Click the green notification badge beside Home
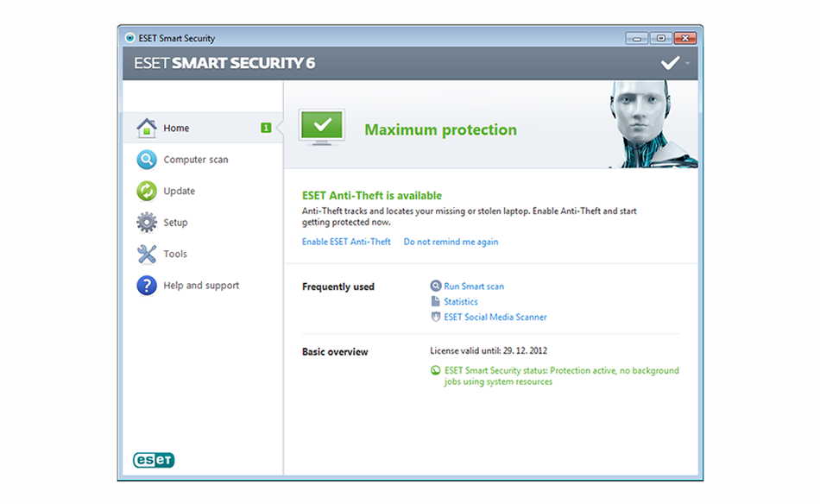 click(266, 128)
